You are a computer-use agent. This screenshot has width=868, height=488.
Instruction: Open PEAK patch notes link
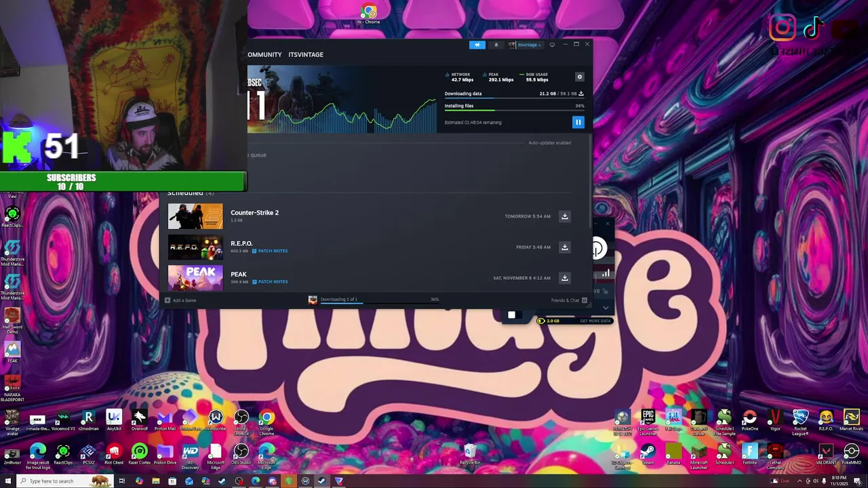(270, 282)
